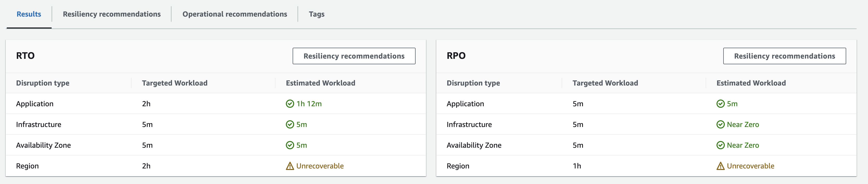This screenshot has width=868, height=184.
Task: Click warning triangle icon for RPO Region
Action: (720, 166)
